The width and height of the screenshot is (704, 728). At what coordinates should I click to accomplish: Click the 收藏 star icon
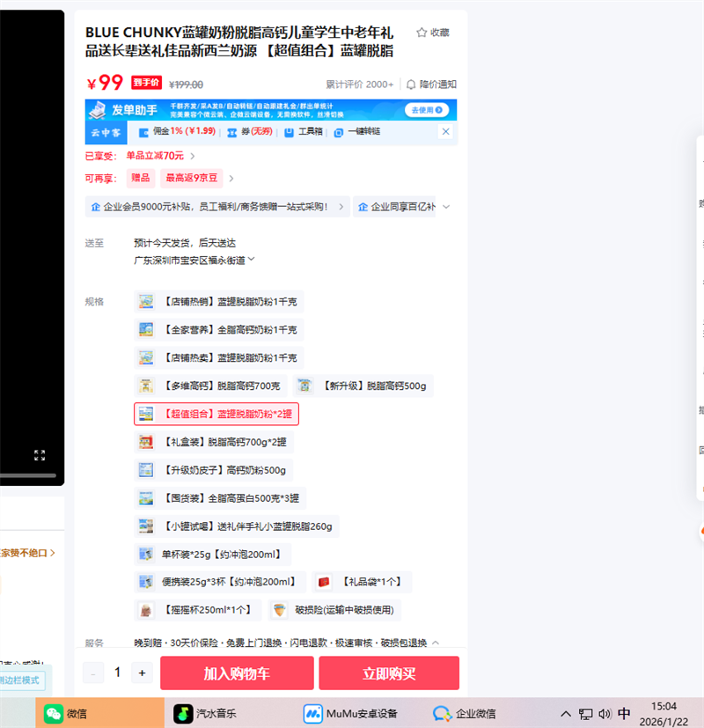[x=422, y=33]
